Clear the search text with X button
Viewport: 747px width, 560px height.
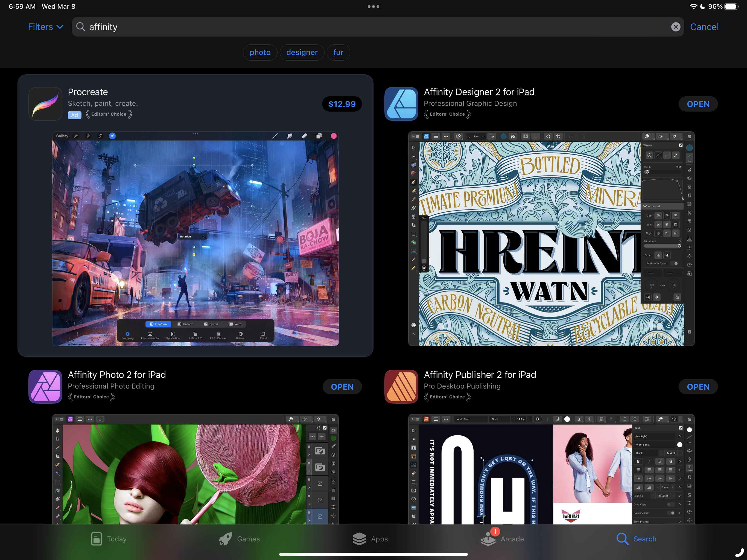pos(675,27)
